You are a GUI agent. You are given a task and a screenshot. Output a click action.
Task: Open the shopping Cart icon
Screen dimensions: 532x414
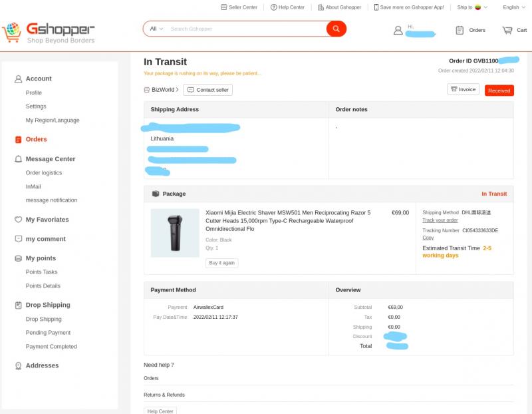(x=507, y=30)
